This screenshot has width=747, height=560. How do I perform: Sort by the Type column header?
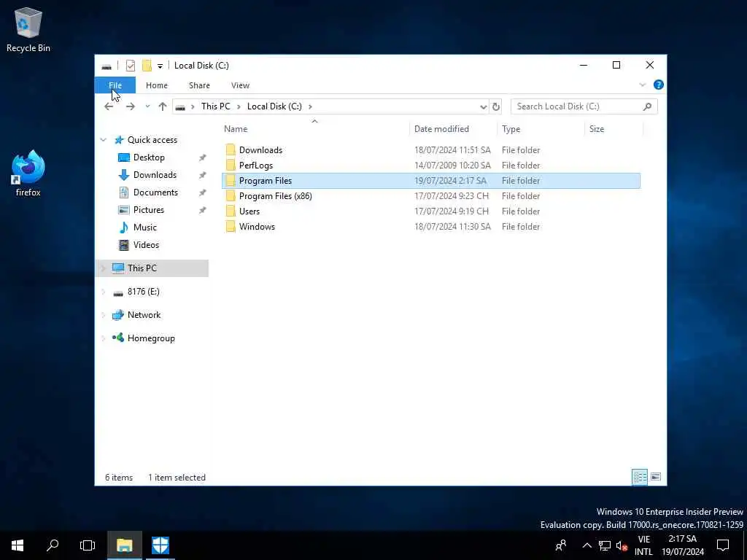(541, 129)
